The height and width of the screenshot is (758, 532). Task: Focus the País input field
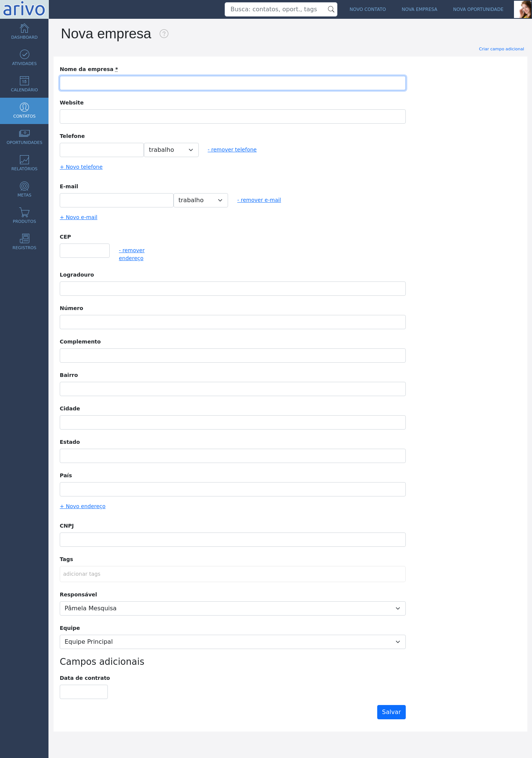[x=233, y=489]
